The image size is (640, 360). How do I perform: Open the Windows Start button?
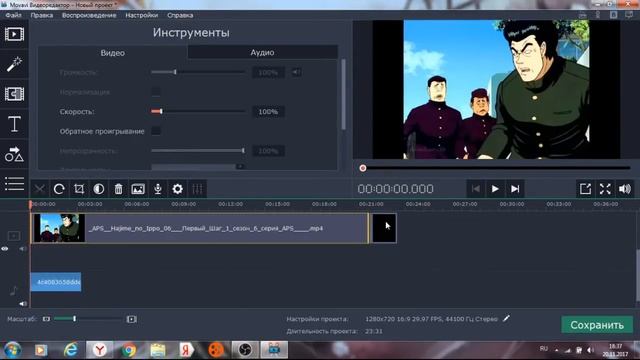click(x=13, y=350)
